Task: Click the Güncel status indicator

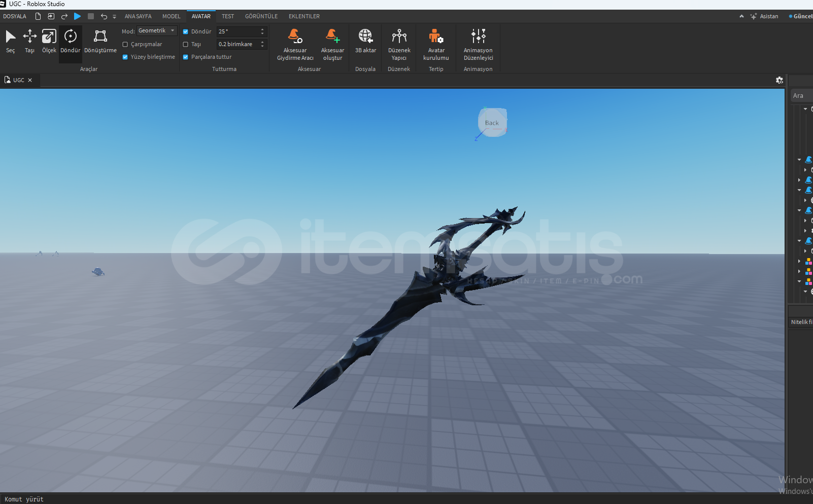Action: (801, 16)
